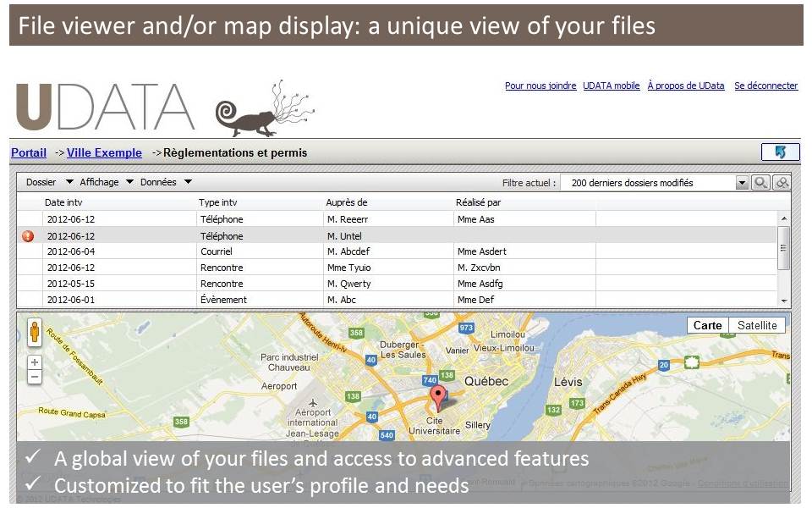Open the Dossier dropdown menu

coord(49,182)
